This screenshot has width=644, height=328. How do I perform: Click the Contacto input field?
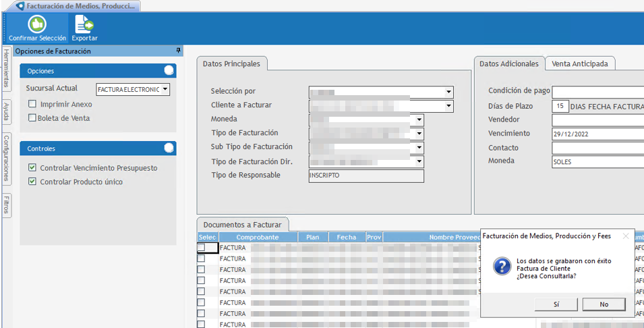(598, 148)
